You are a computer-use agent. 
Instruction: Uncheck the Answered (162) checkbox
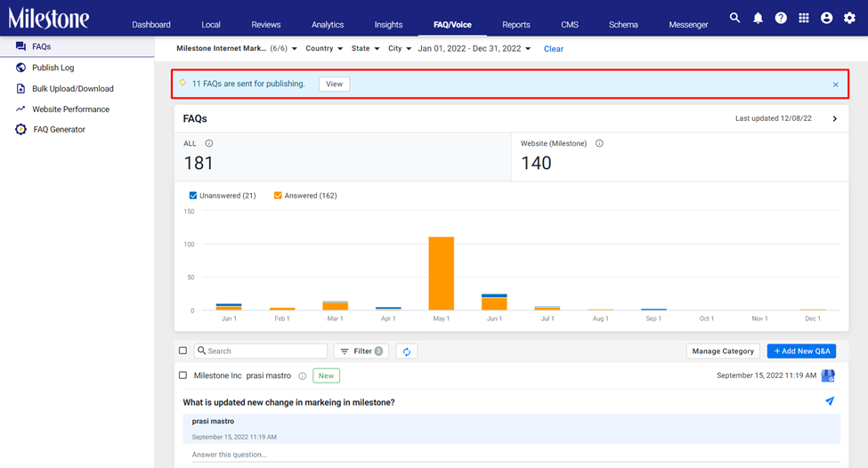(x=278, y=195)
